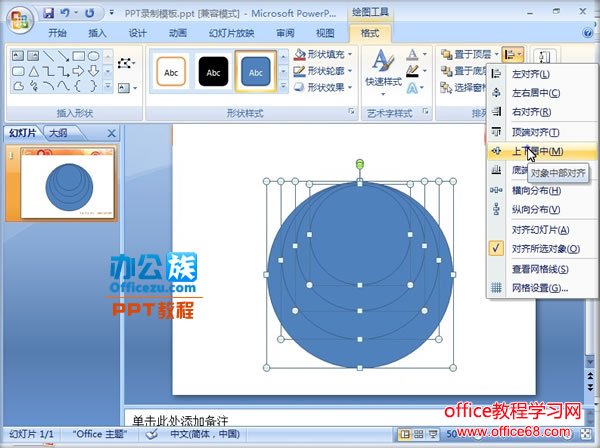Switch to 设计 ribbon tab
The image size is (600, 448).
click(137, 33)
